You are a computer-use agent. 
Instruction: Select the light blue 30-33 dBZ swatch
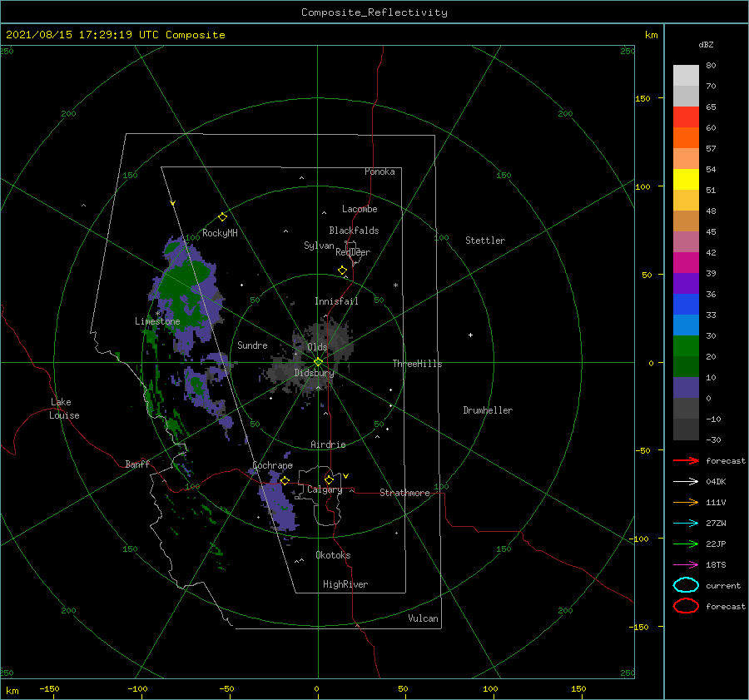point(686,325)
